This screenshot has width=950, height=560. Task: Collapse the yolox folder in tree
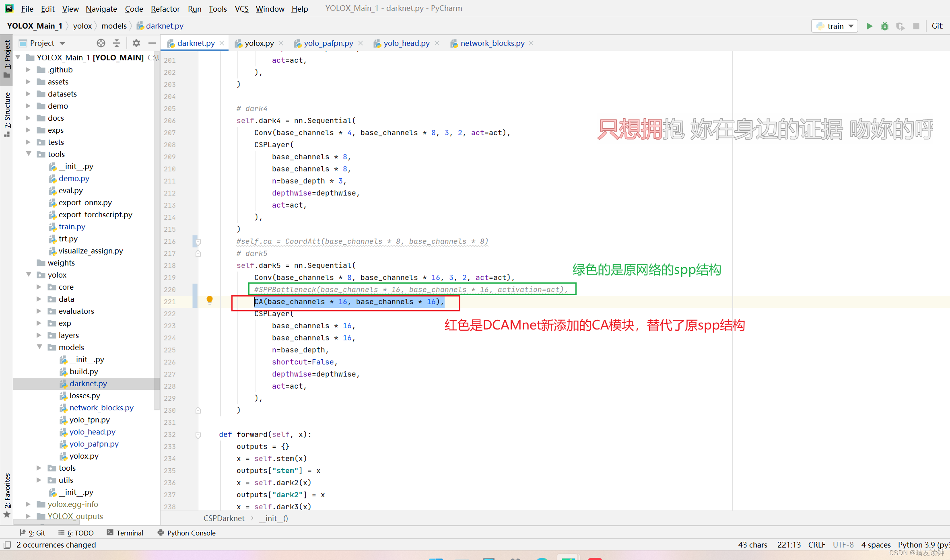pyautogui.click(x=29, y=275)
